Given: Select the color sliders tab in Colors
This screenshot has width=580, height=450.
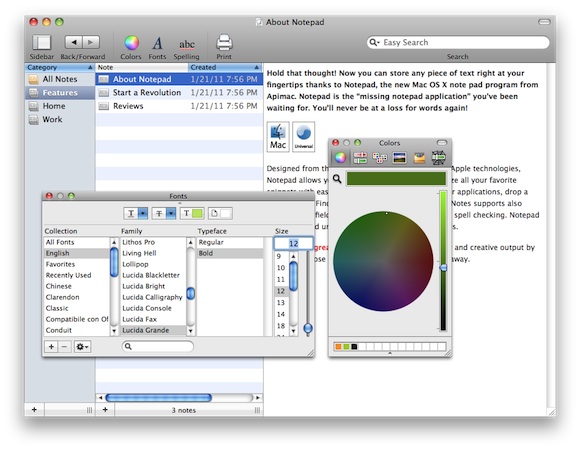Looking at the screenshot, I should [x=360, y=158].
